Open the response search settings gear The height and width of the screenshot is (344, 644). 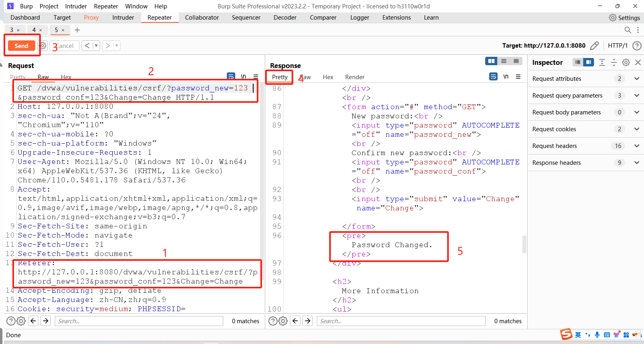tap(283, 321)
